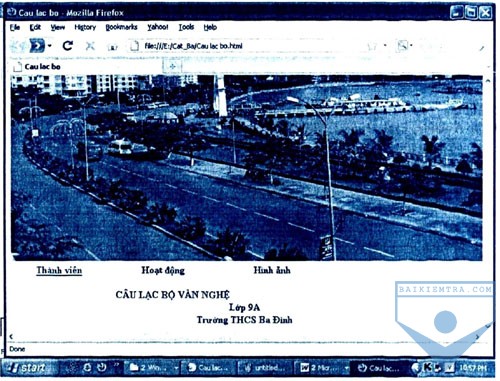Screen dimensions: 500x381
Task: Select the Cau lac bo tab
Action: pyautogui.click(x=87, y=67)
